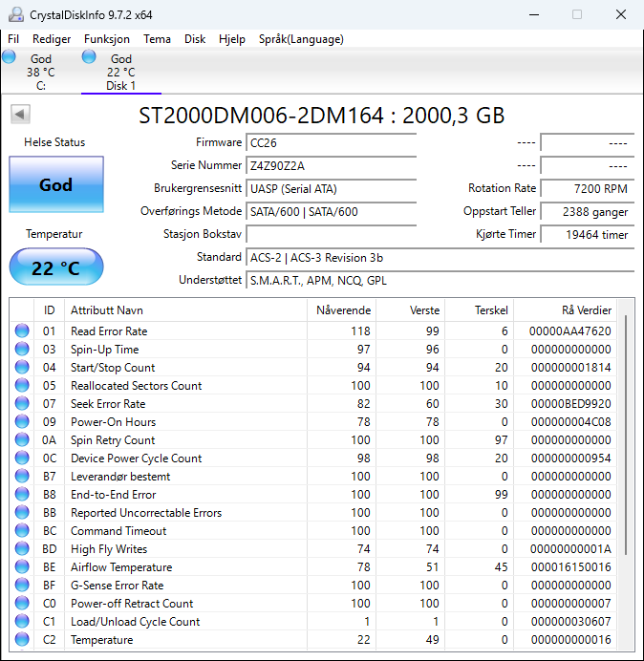
Task: Click the Firmware field CC26
Action: (331, 143)
